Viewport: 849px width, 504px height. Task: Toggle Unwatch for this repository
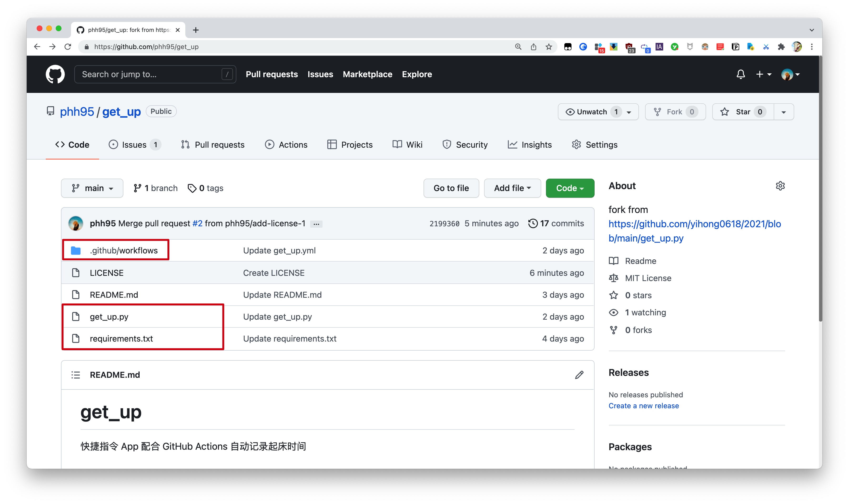[x=591, y=112]
